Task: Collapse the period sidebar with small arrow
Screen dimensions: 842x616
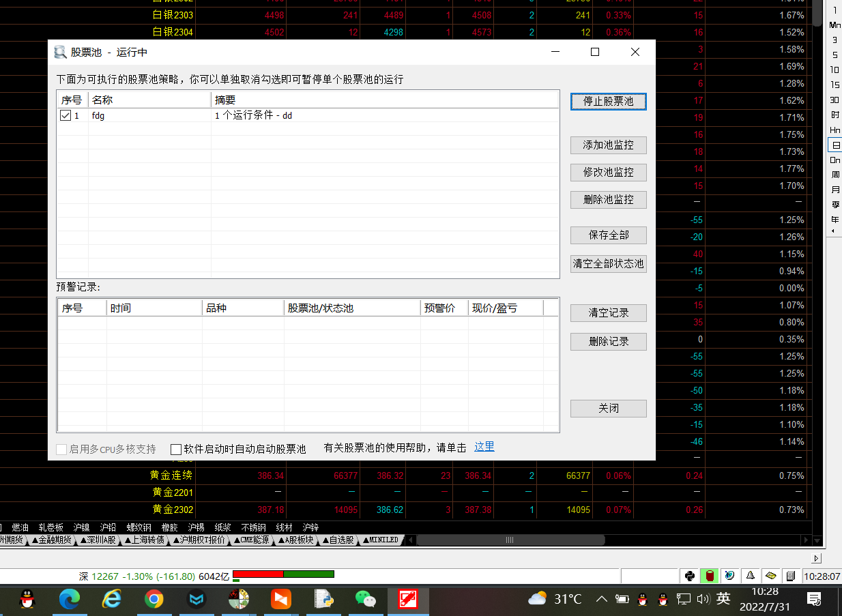Action: [x=832, y=232]
